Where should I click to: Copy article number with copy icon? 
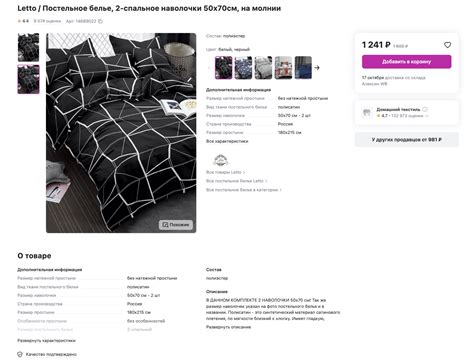click(x=100, y=21)
